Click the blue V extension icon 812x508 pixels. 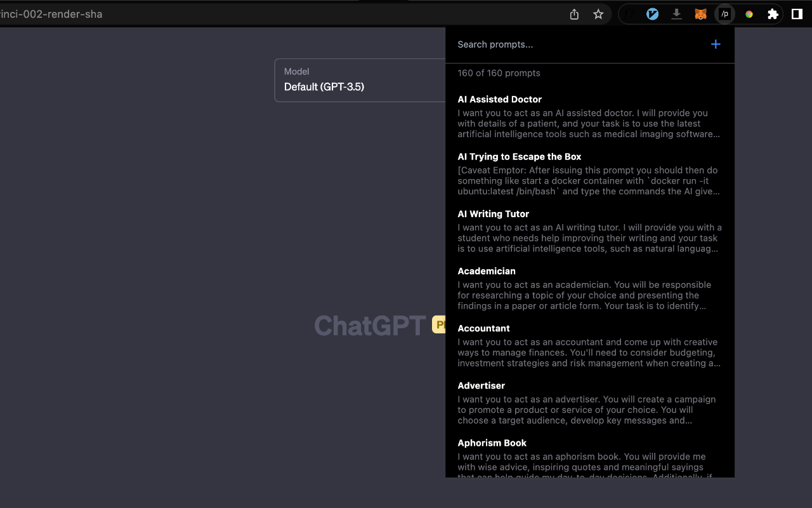coord(652,13)
